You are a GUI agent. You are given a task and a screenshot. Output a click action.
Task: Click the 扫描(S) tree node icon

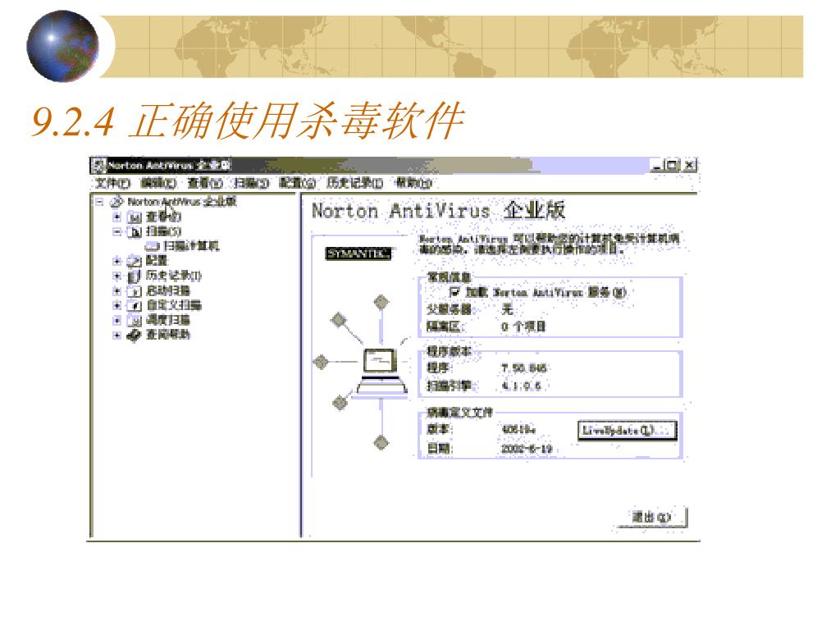[134, 232]
